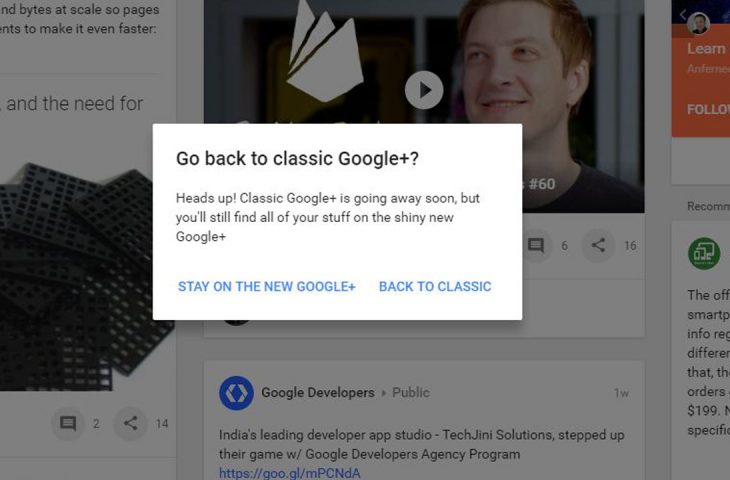The image size is (730, 480).
Task: Click the back chevron above the orange card
Action: click(x=683, y=15)
